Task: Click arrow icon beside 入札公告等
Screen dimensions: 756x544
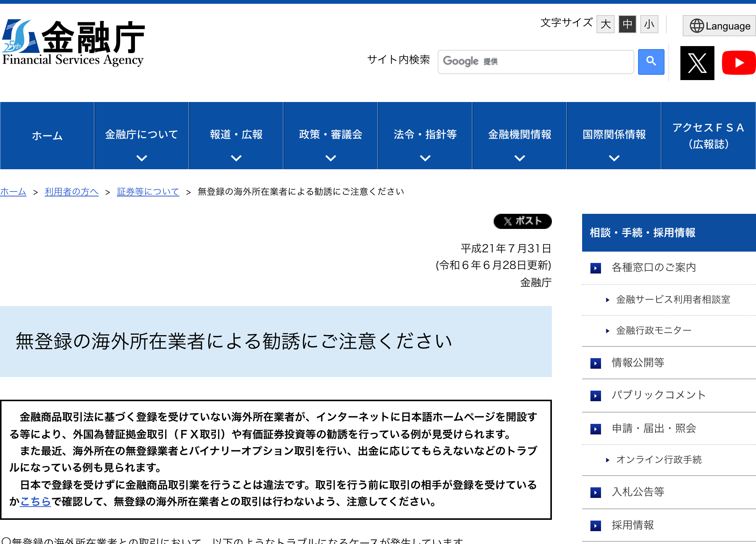Action: 596,493
